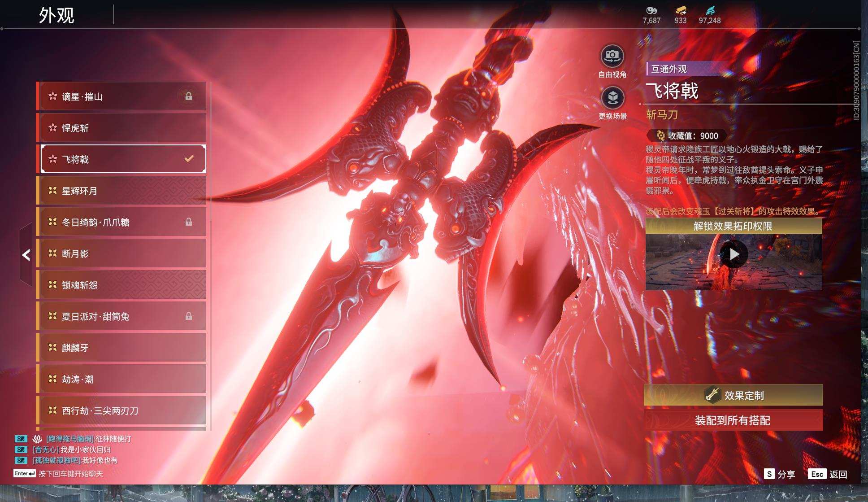This screenshot has height=502, width=868.
Task: Select the 谪星·摧山 skin
Action: [x=121, y=96]
